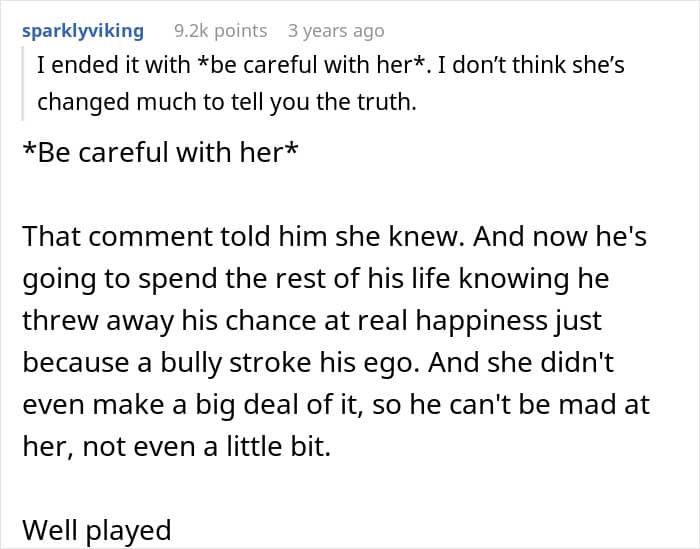Click the 9.2k points score
The height and width of the screenshot is (549, 700).
point(220,31)
